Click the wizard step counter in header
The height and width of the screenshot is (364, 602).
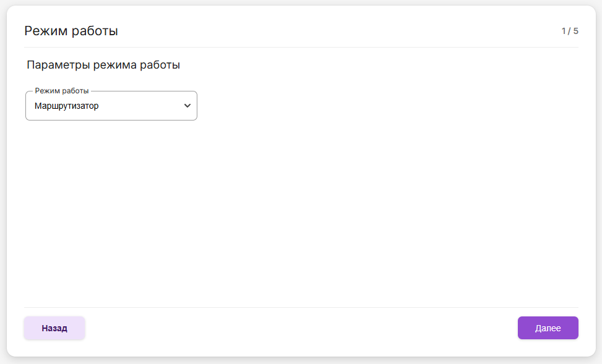(x=569, y=31)
